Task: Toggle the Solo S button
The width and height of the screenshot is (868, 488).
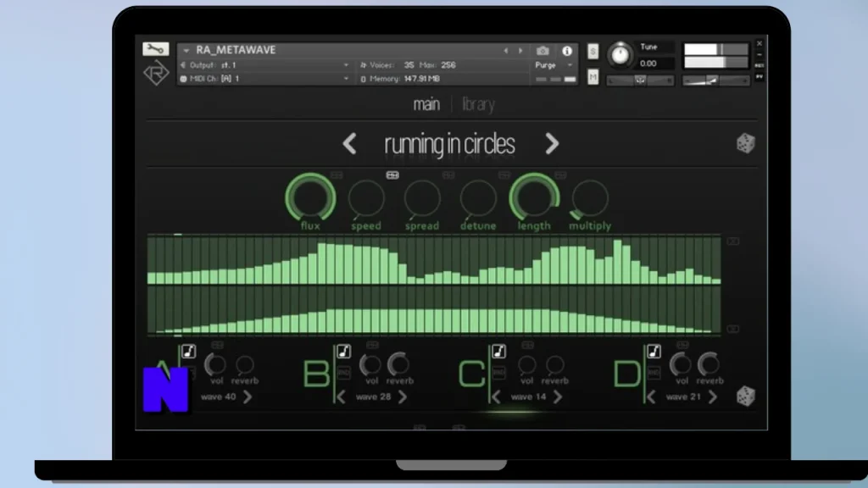Action: tap(593, 52)
